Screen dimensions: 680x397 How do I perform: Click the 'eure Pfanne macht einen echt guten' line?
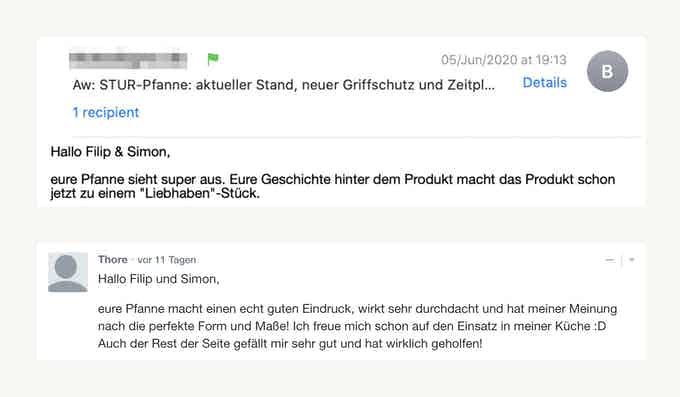(x=357, y=309)
